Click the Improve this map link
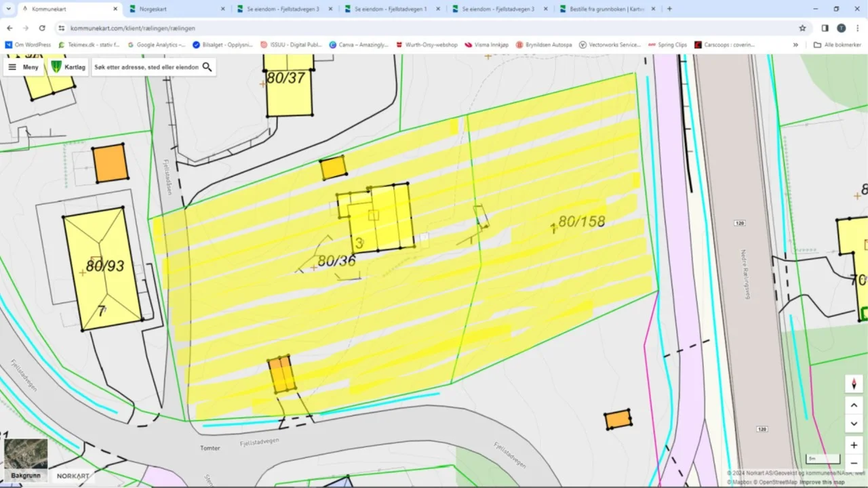 822,482
